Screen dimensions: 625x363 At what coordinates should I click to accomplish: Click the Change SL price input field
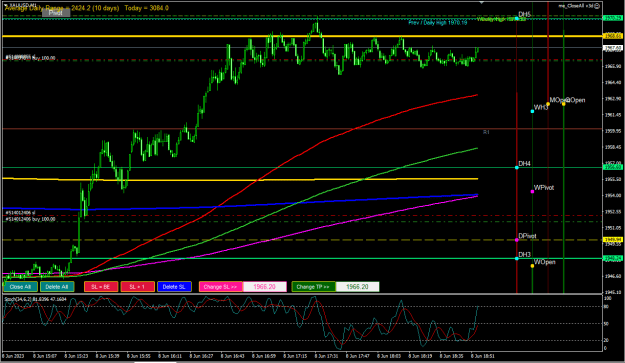265,286
